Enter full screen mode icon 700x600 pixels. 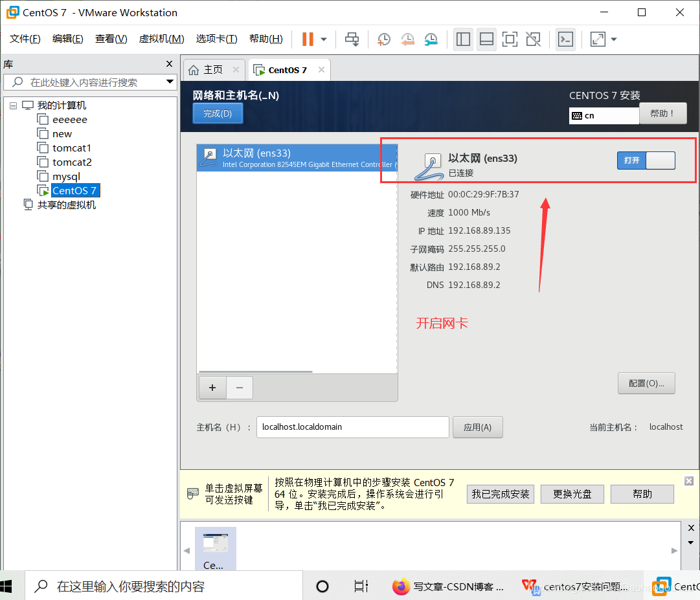point(510,39)
